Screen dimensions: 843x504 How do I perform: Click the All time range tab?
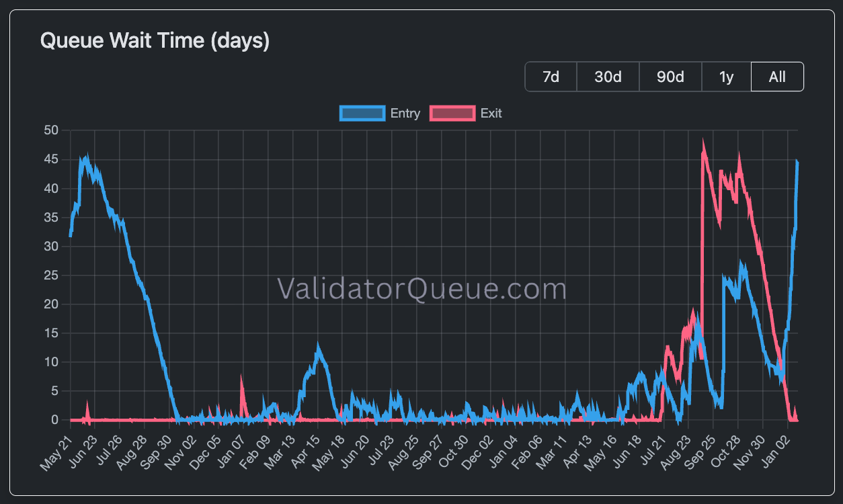[x=777, y=77]
